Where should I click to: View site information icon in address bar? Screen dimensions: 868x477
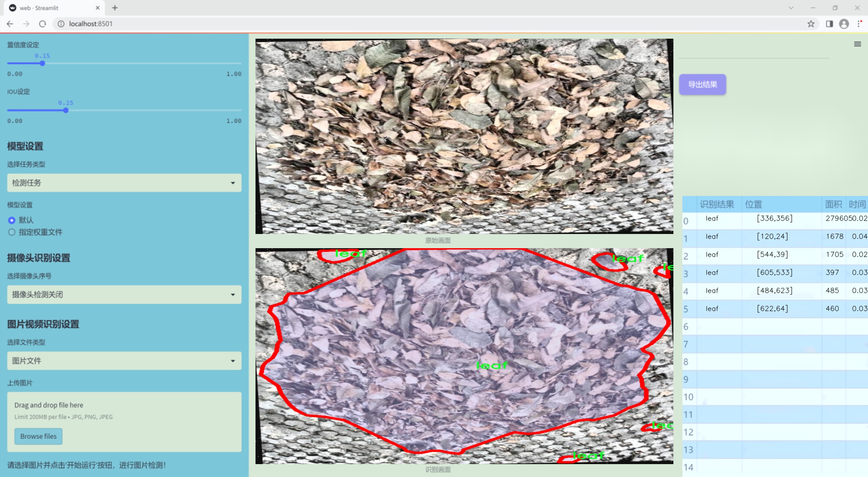tap(61, 24)
